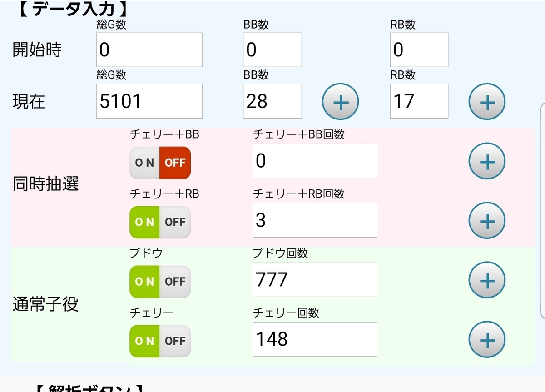Select the 開始時 総G数 input field

pos(149,50)
